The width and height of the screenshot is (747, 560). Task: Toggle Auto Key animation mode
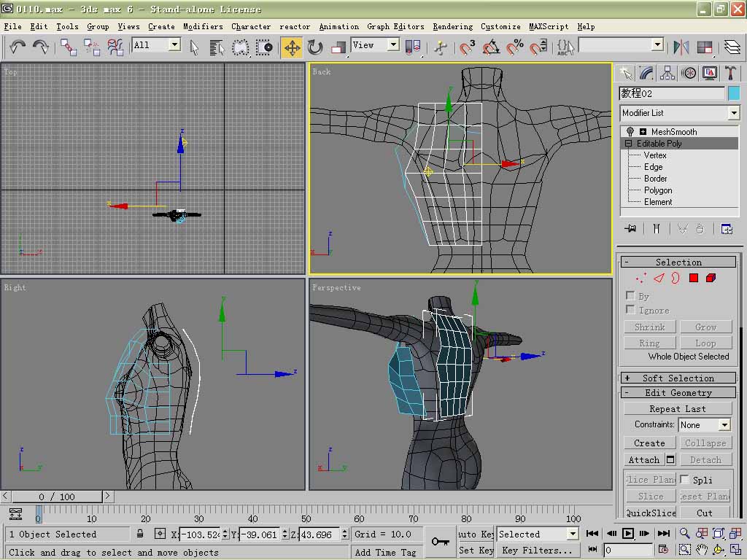click(x=475, y=534)
